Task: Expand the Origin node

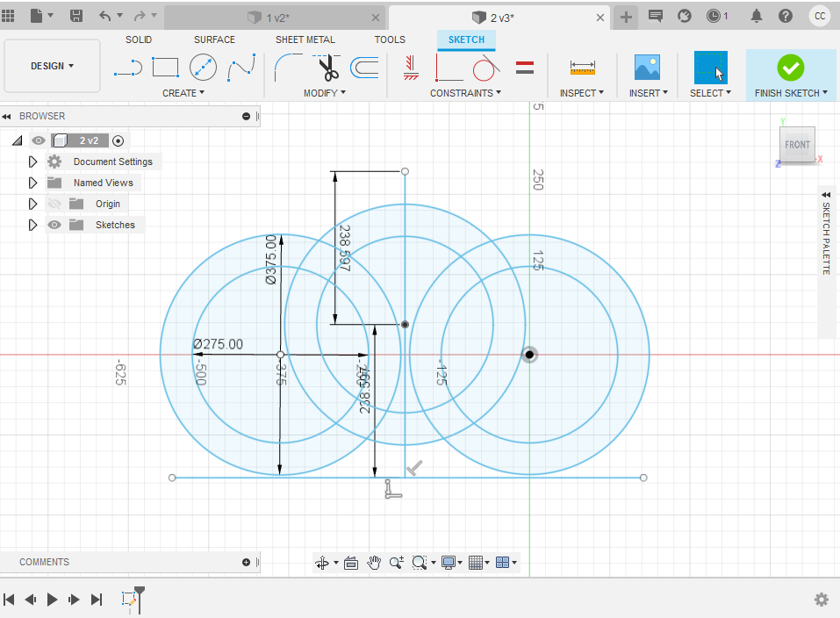Action: click(x=32, y=204)
